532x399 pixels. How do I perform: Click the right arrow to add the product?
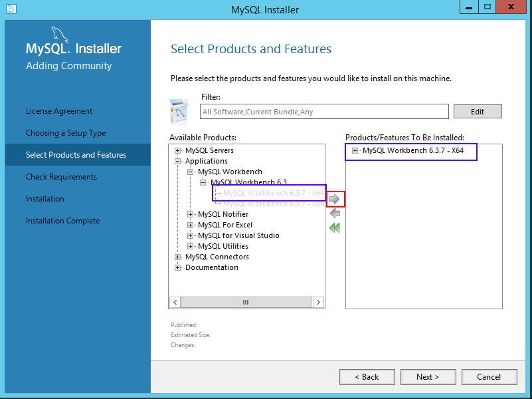(x=335, y=199)
